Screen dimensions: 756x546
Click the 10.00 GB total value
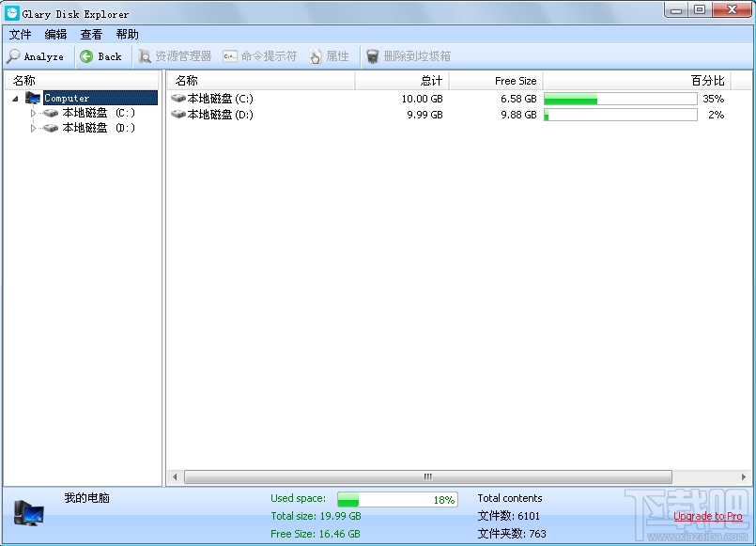[422, 99]
